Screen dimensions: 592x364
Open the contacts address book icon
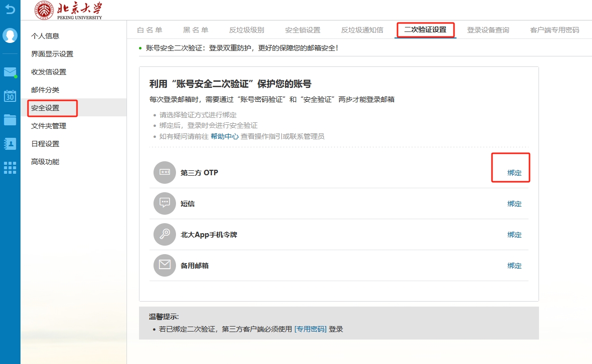coord(10,144)
